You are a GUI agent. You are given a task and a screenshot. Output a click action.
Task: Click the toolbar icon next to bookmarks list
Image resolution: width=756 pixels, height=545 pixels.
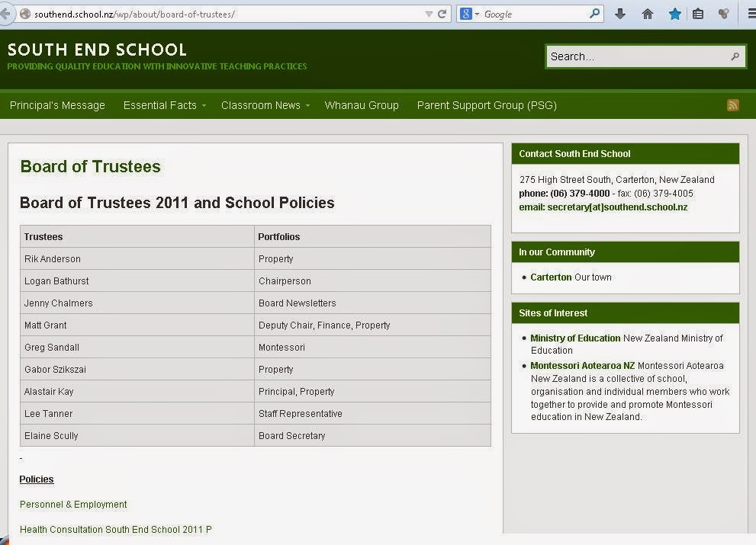click(723, 14)
